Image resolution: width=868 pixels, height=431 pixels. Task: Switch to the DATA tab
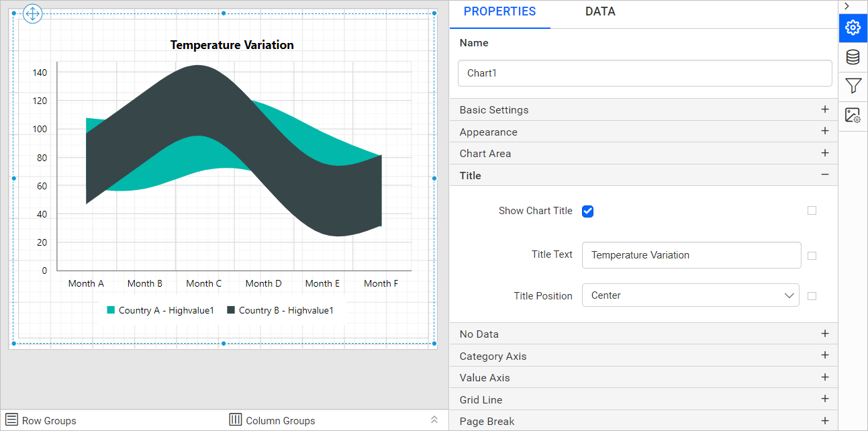(600, 11)
